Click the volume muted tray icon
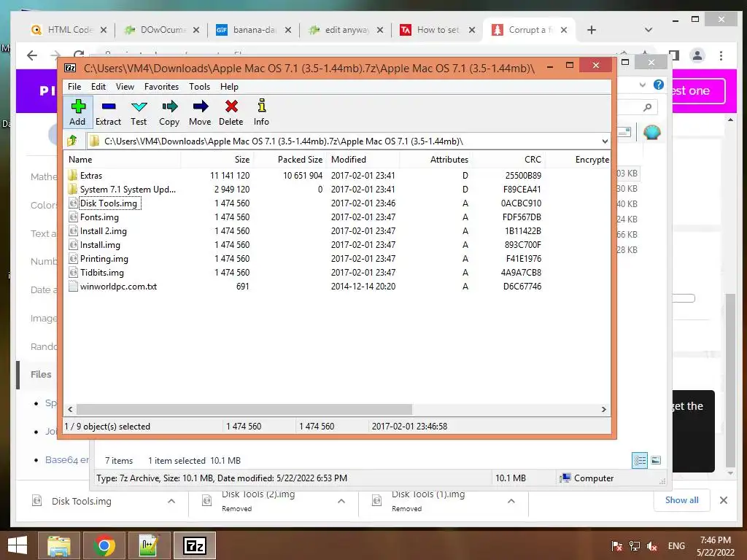This screenshot has height=560, width=747. tap(651, 545)
